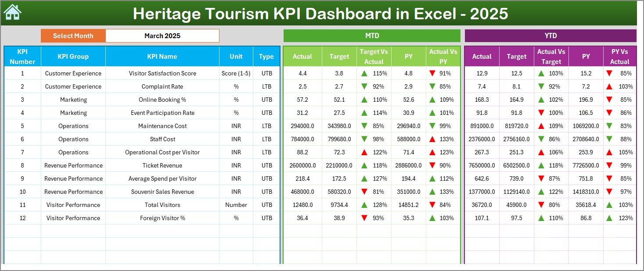
Task: Click the KPI Name column header
Action: click(162, 57)
